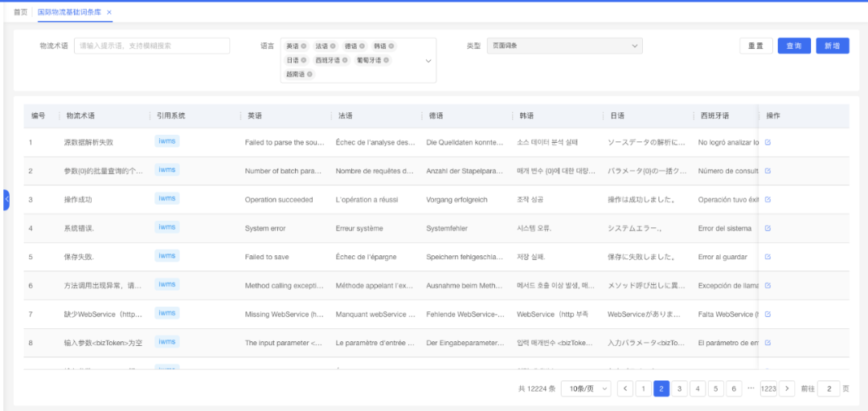
Task: Open the 类型 页面词条 dropdown
Action: click(565, 46)
